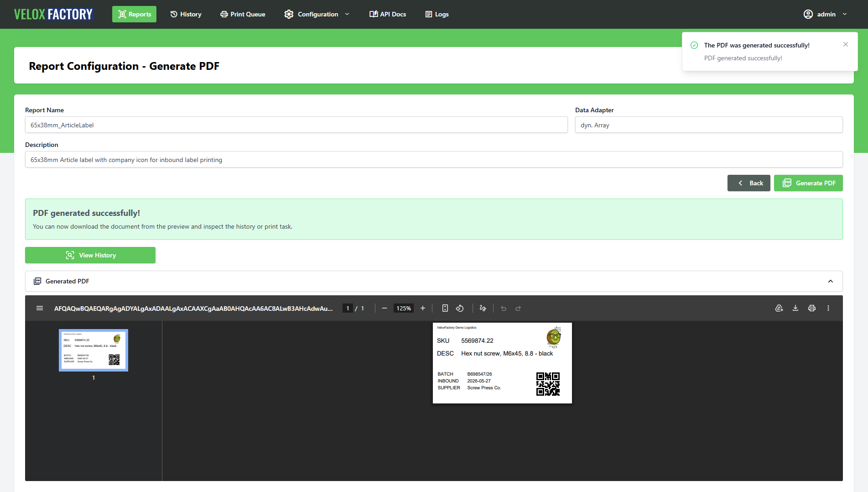This screenshot has height=492, width=868.
Task: Click the Logs list icon
Action: coord(429,14)
